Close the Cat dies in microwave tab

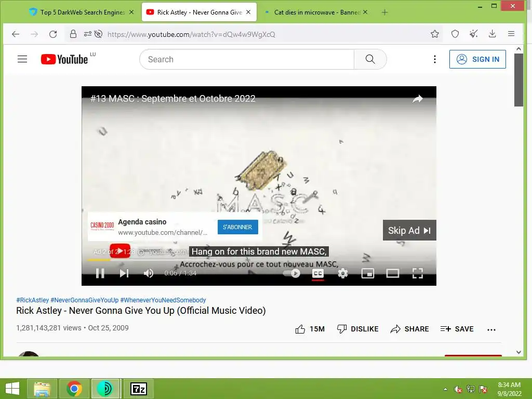365,12
